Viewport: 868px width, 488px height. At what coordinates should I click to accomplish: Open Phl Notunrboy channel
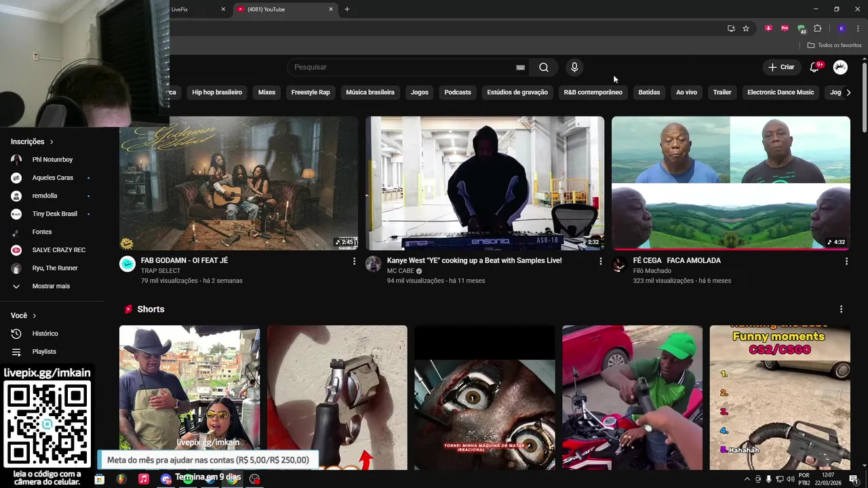coord(52,160)
